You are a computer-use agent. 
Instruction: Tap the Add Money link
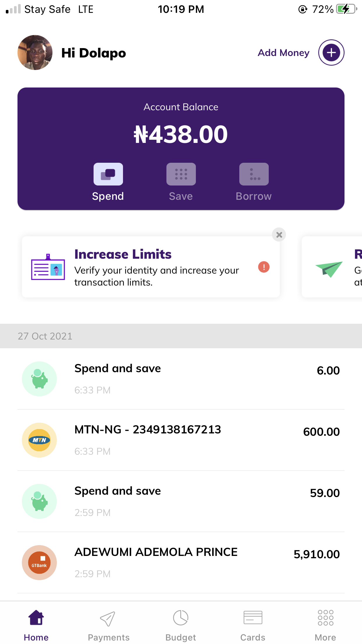pyautogui.click(x=283, y=53)
